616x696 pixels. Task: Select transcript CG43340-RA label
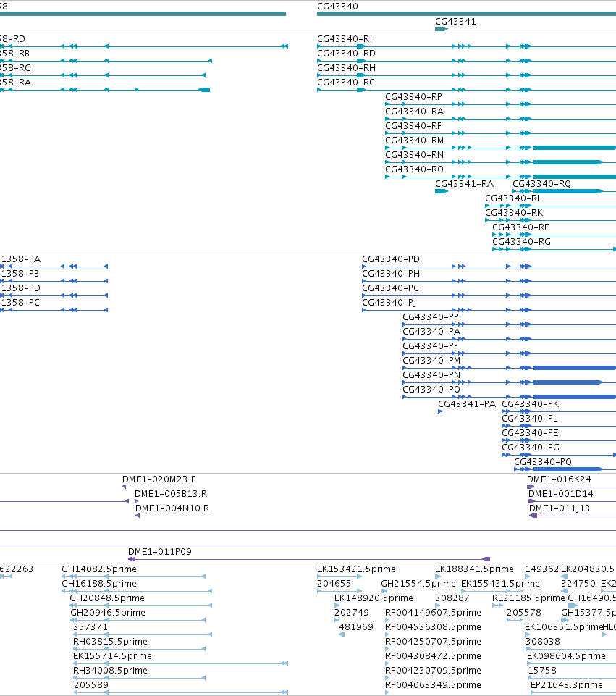click(414, 112)
